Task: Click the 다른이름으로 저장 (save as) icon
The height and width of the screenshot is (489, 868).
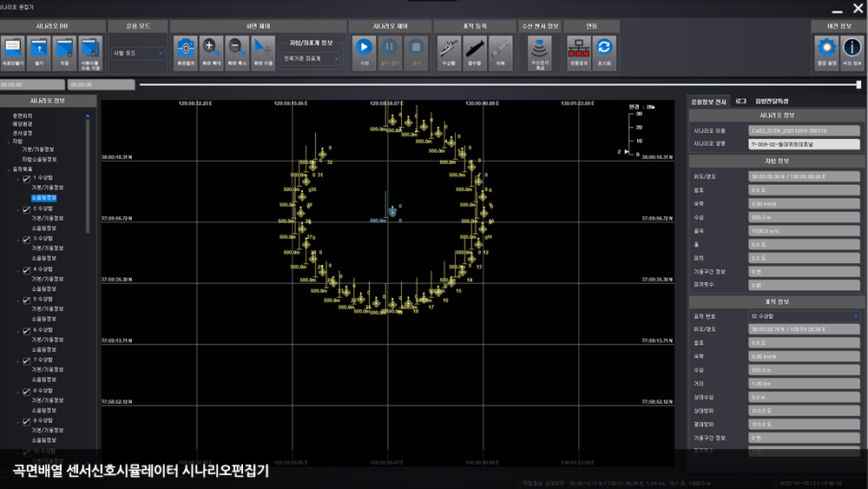Action: (x=90, y=53)
